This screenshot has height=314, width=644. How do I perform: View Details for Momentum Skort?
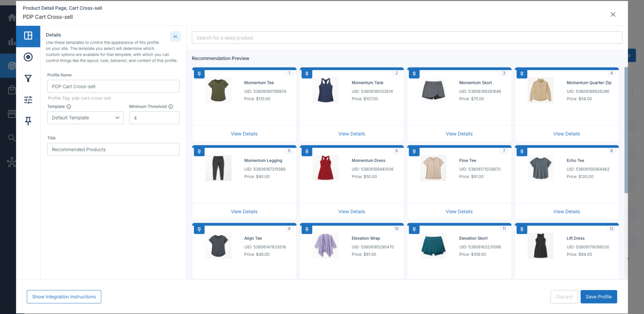[x=459, y=134]
